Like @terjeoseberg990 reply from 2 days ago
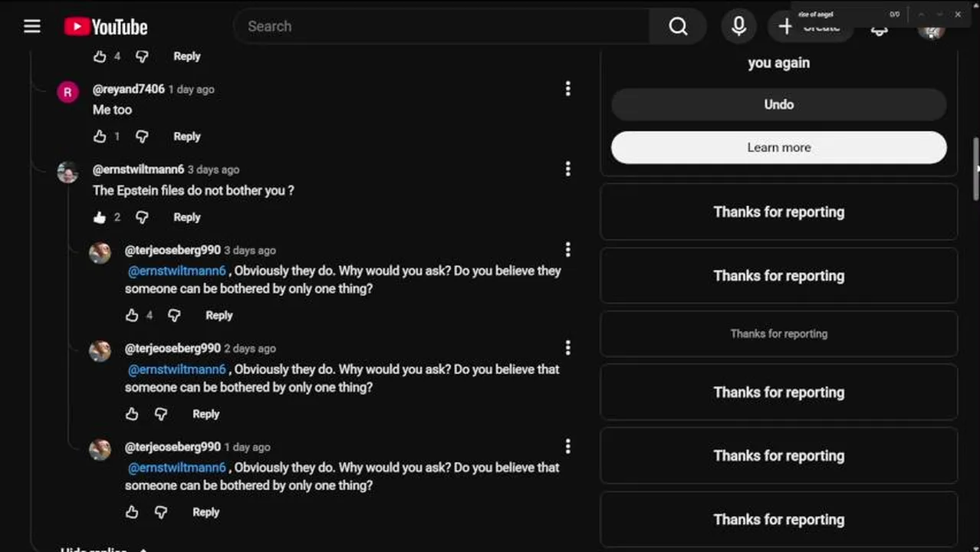Viewport: 980px width, 552px height. click(132, 414)
